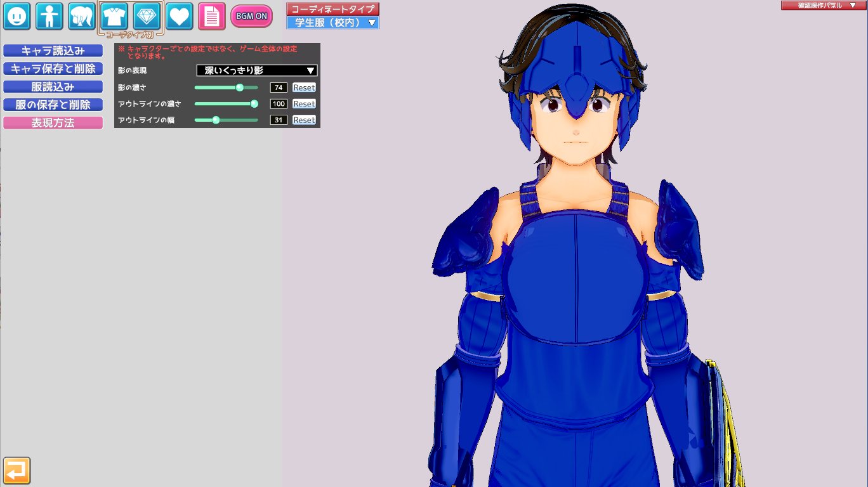Click 服の保存と削除 button
This screenshot has height=487, width=868.
[53, 105]
